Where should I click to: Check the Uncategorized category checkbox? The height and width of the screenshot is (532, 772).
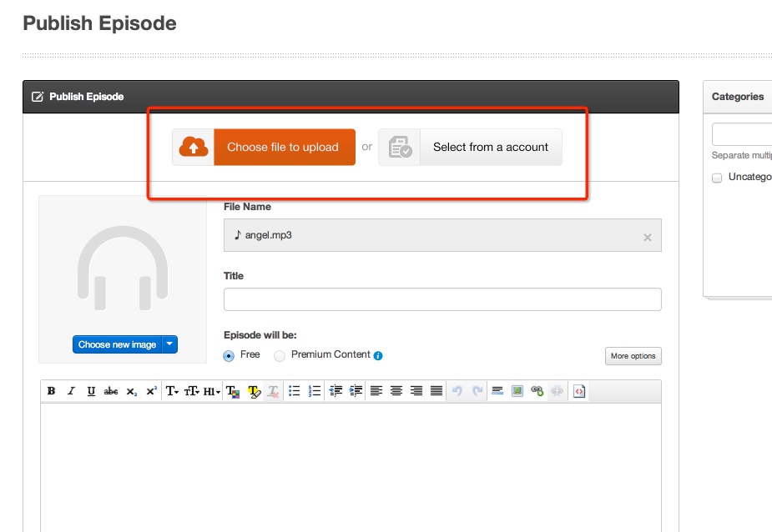717,178
